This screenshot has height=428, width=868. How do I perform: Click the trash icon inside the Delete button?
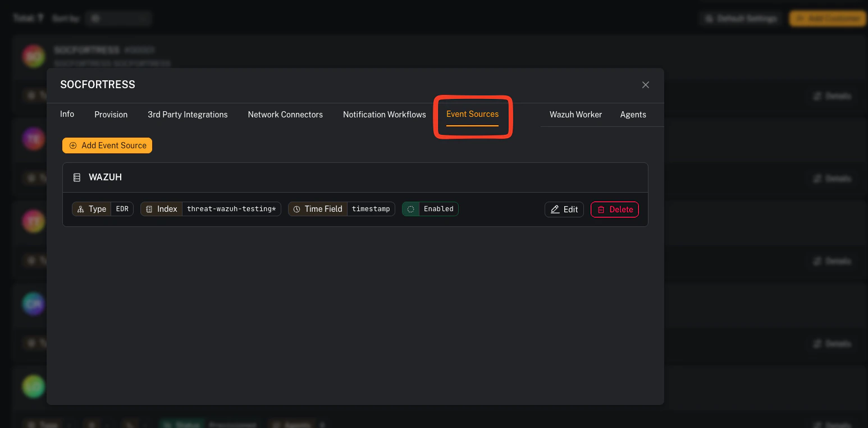tap(600, 209)
